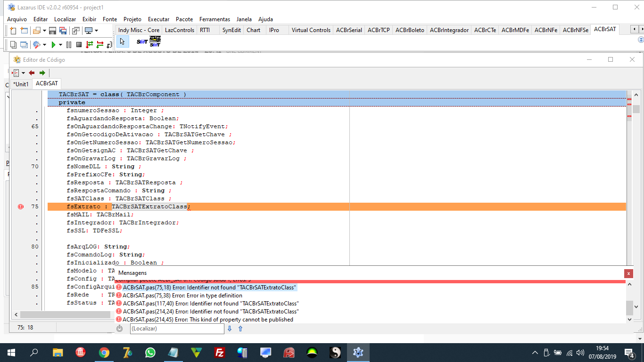
Task: Click the Step Out debug icon
Action: pos(110,45)
